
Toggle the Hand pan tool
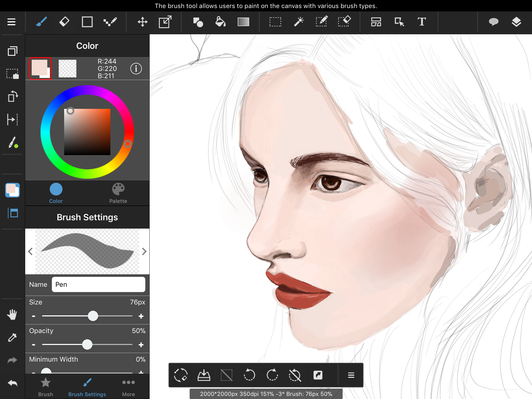pyautogui.click(x=12, y=315)
